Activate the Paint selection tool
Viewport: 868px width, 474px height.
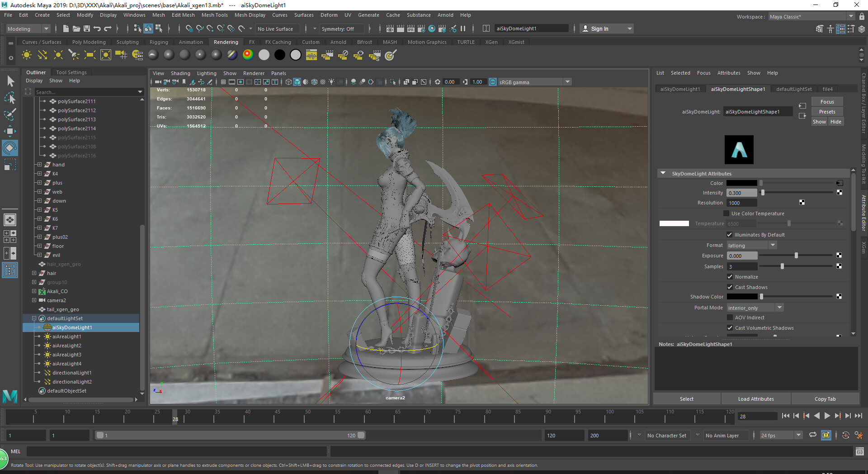(x=10, y=114)
